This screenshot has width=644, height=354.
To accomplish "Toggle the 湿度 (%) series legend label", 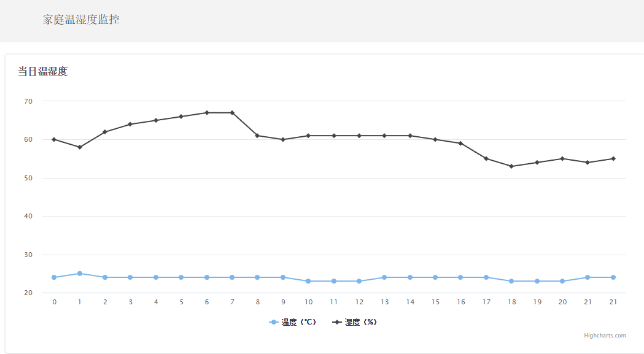I will pyautogui.click(x=360, y=322).
